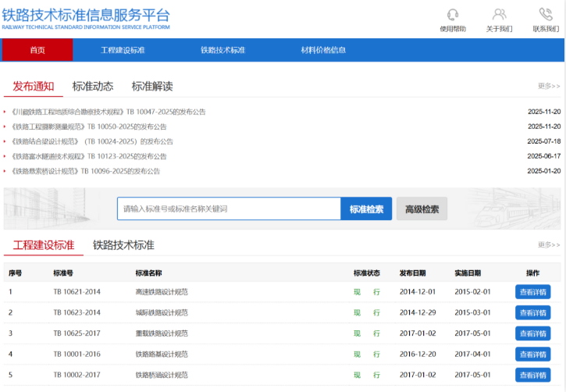The image size is (566, 392).
Task: Open the 工程建设标准 navigation menu item
Action: (123, 50)
